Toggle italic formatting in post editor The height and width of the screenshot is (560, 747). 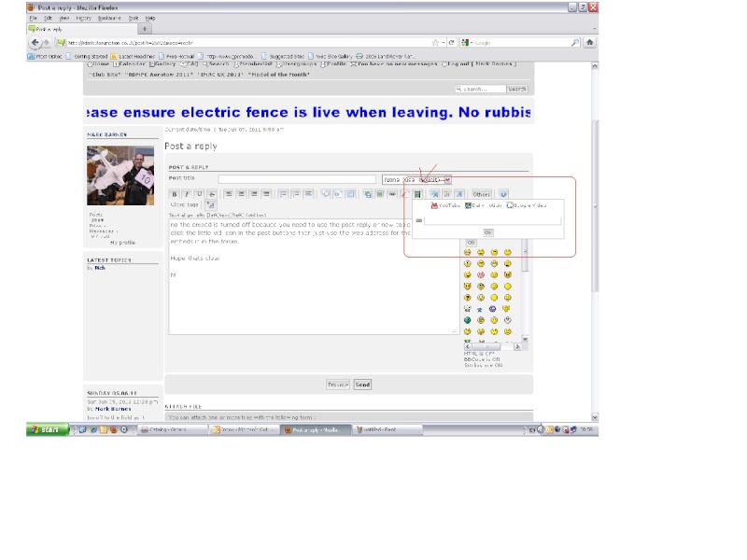[187, 194]
